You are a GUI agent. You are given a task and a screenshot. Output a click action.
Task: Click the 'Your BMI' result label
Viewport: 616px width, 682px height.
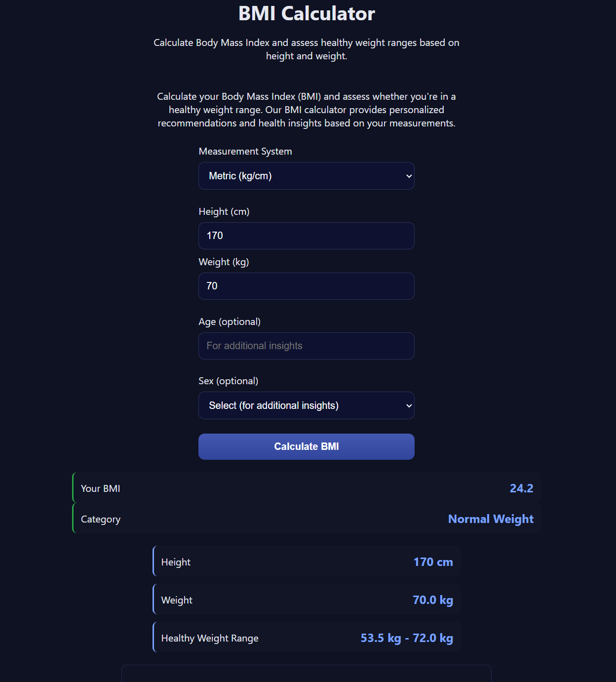point(101,489)
